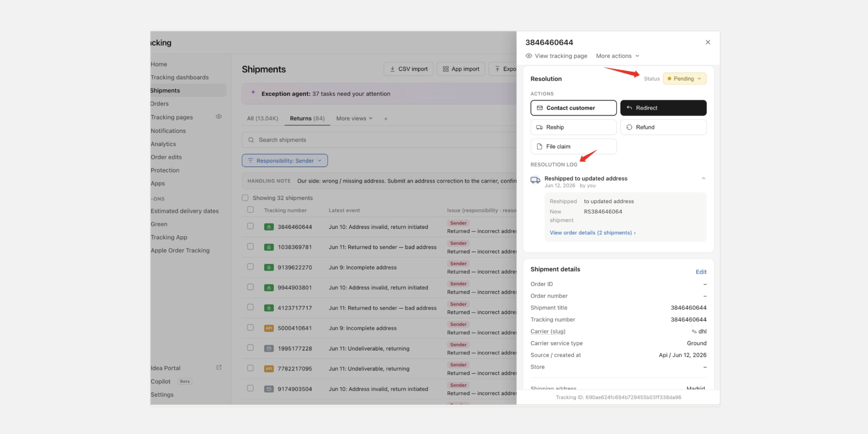Close the shipment detail panel
Screen dimensions: 868x434
708,42
